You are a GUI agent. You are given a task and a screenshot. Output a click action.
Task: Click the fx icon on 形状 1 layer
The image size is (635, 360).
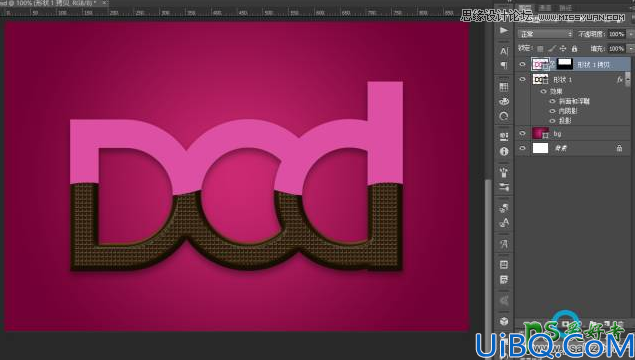click(620, 80)
